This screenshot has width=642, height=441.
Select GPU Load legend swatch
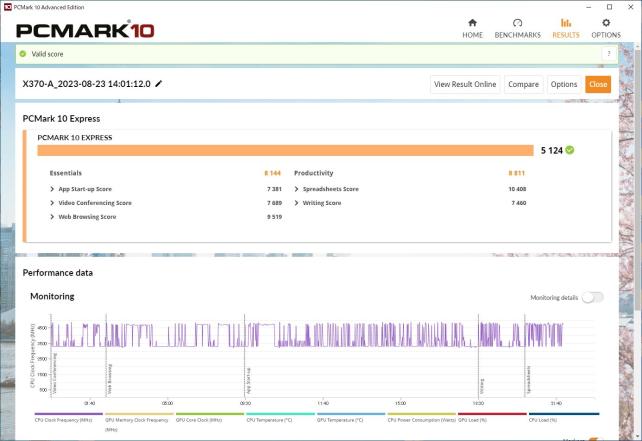click(x=492, y=414)
